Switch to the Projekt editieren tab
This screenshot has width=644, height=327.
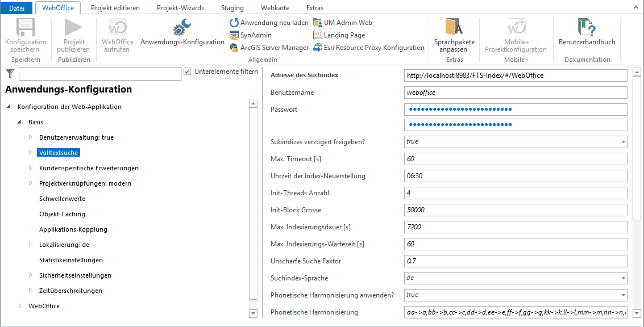pos(115,8)
